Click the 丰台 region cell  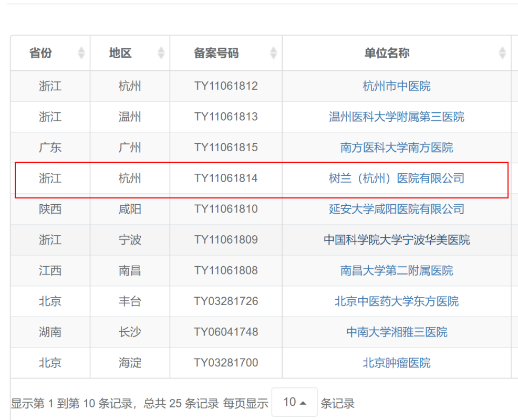(130, 301)
